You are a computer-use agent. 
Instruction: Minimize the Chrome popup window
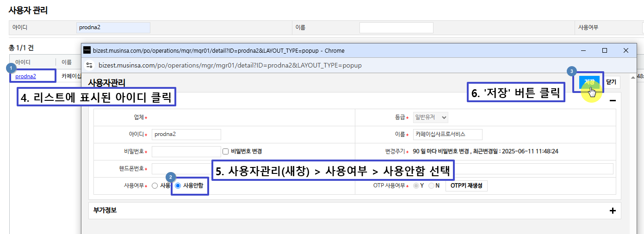pos(583,50)
